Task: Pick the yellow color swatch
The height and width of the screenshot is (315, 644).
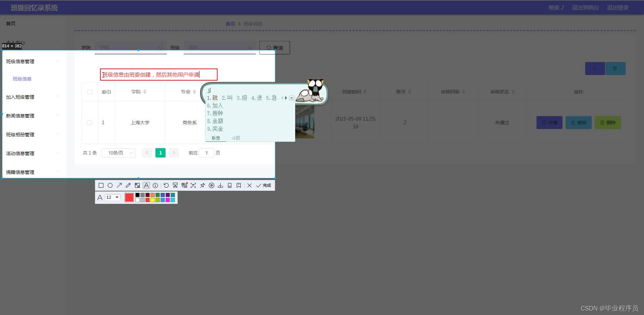Action: tap(152, 200)
